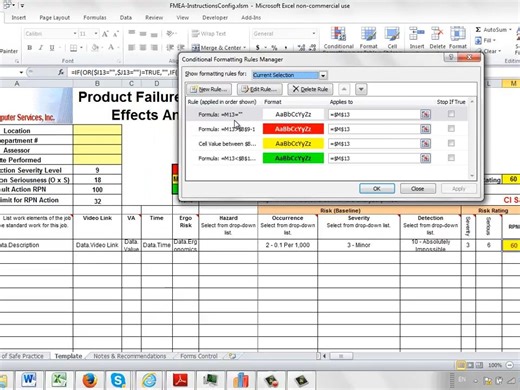
Task: Open the Developer ribbon tab
Action: [x=215, y=17]
